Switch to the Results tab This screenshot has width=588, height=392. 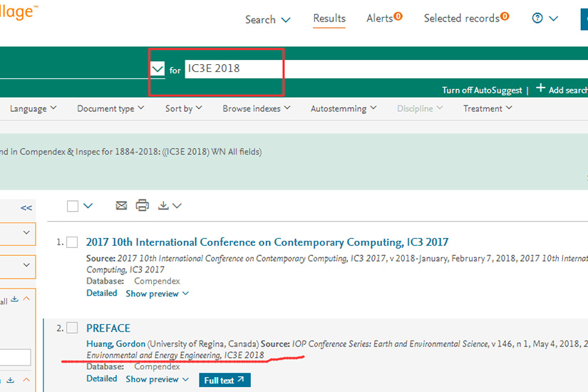(329, 19)
